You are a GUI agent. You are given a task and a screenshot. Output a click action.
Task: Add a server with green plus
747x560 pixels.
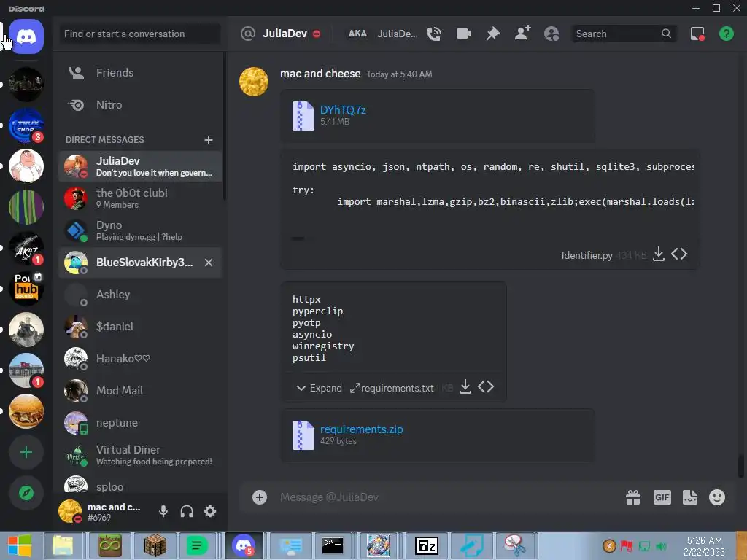[26, 452]
